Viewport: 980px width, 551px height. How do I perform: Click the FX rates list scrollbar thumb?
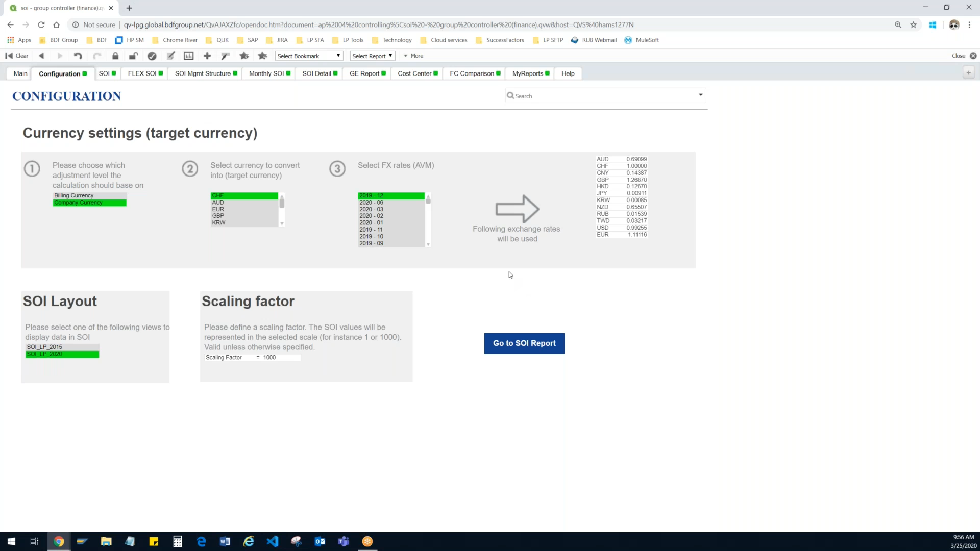[x=428, y=202]
